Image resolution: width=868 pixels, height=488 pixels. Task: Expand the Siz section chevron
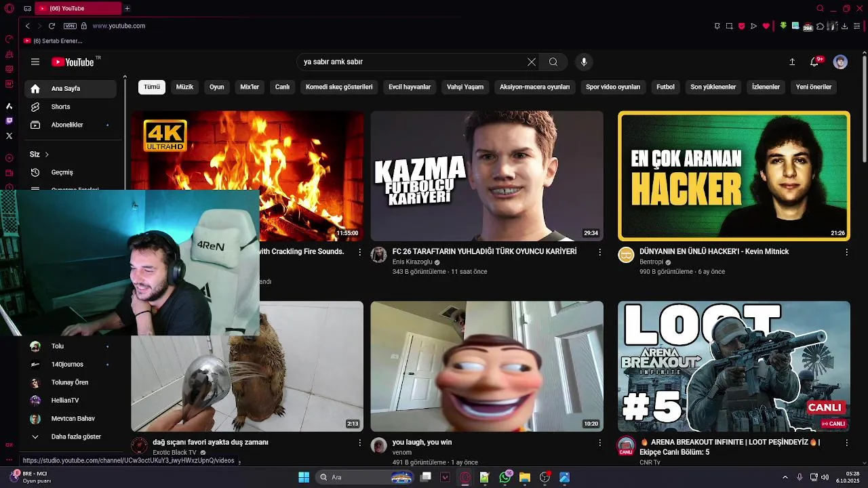click(x=47, y=155)
